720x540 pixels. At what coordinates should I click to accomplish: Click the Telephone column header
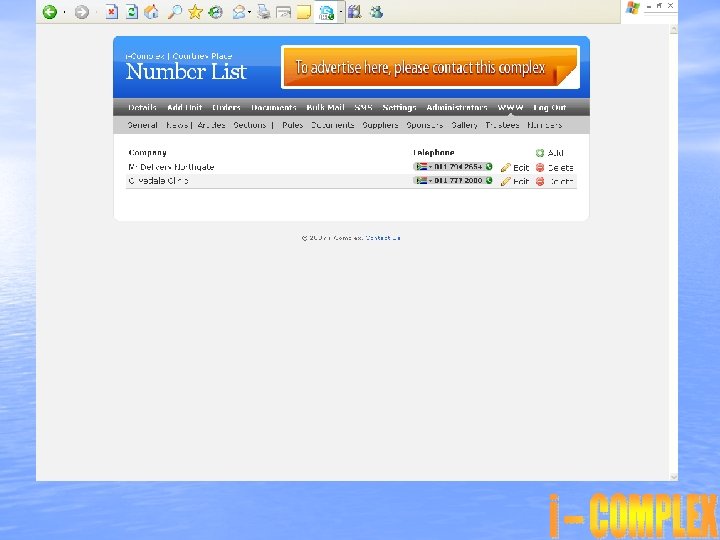click(x=433, y=152)
